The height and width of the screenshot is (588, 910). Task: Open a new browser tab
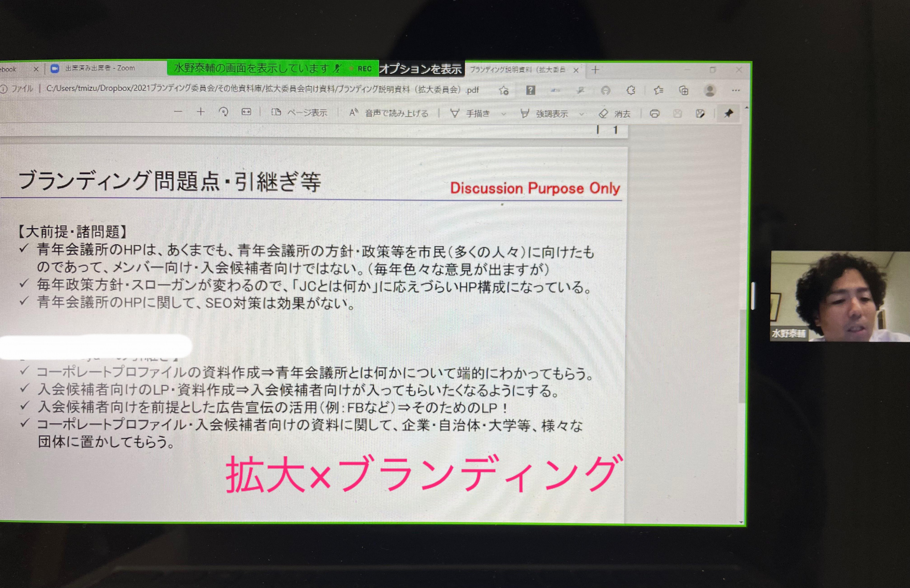(x=596, y=70)
